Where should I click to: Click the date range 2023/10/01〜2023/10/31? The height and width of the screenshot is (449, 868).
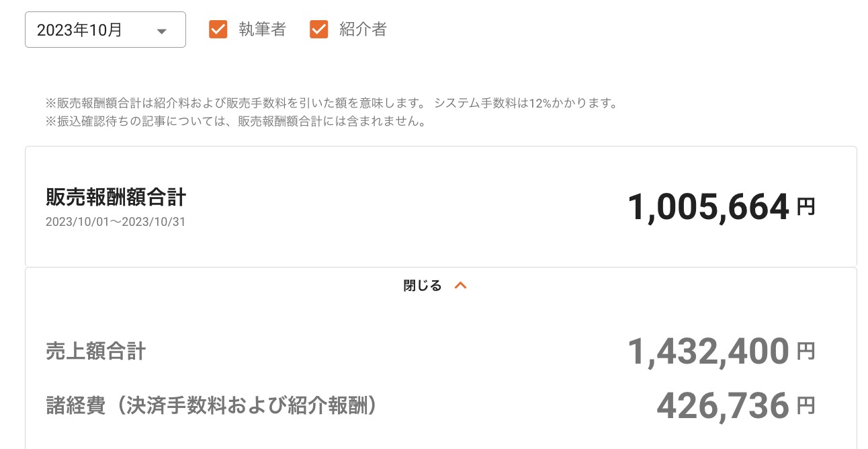tap(116, 222)
